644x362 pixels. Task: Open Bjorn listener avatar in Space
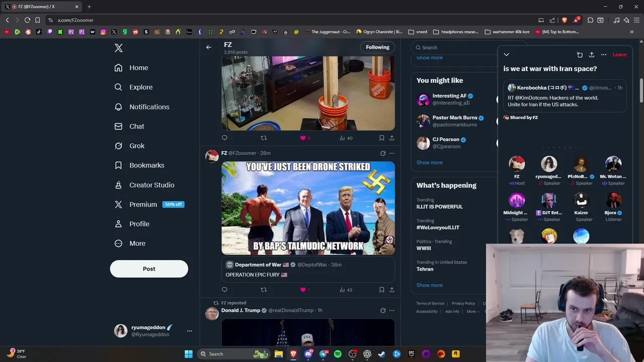pos(613,200)
